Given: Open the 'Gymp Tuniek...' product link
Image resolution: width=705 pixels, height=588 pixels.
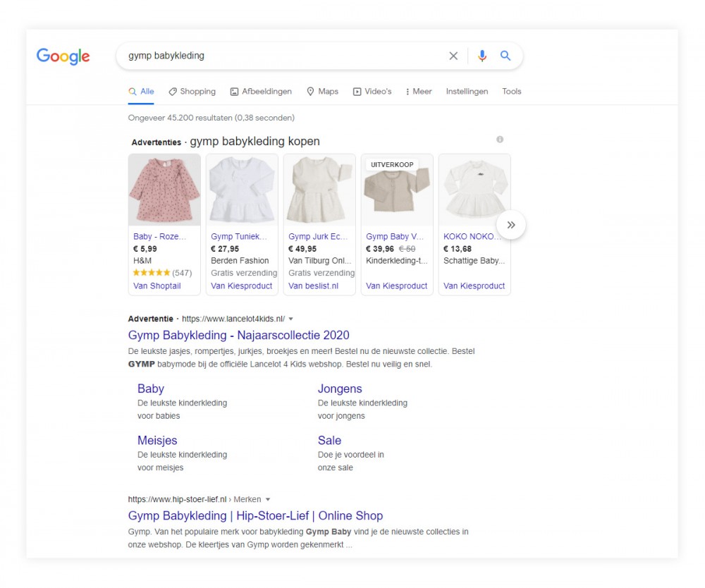Looking at the screenshot, I should pos(239,236).
